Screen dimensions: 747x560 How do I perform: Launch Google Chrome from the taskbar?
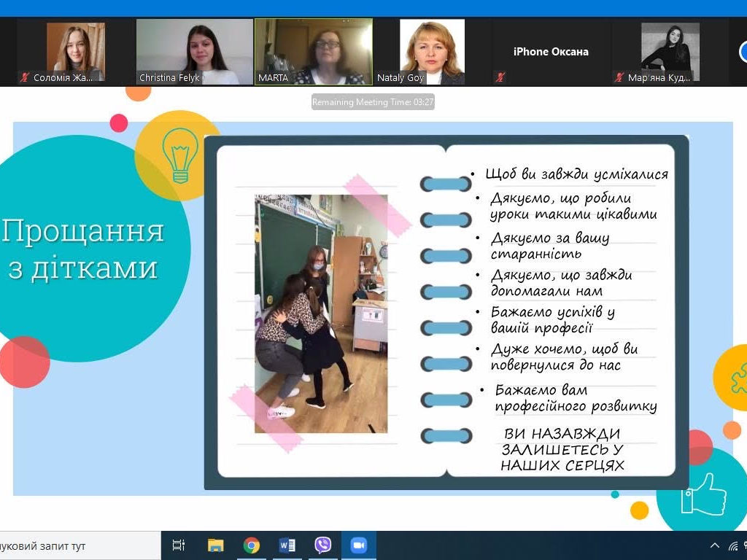252,545
